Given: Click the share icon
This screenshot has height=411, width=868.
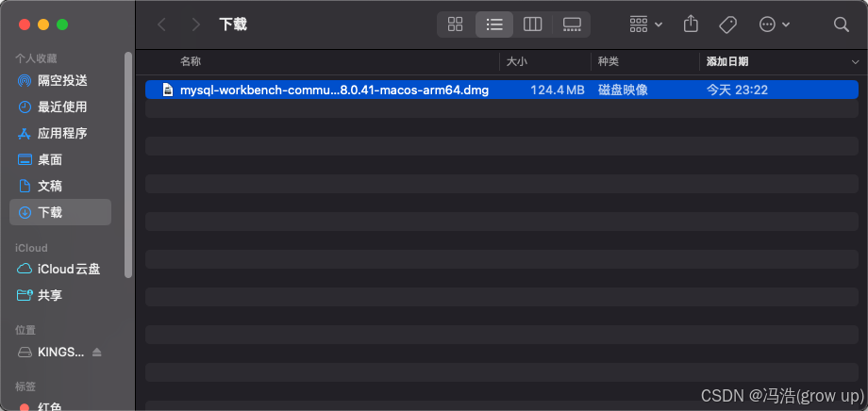Looking at the screenshot, I should [x=691, y=24].
